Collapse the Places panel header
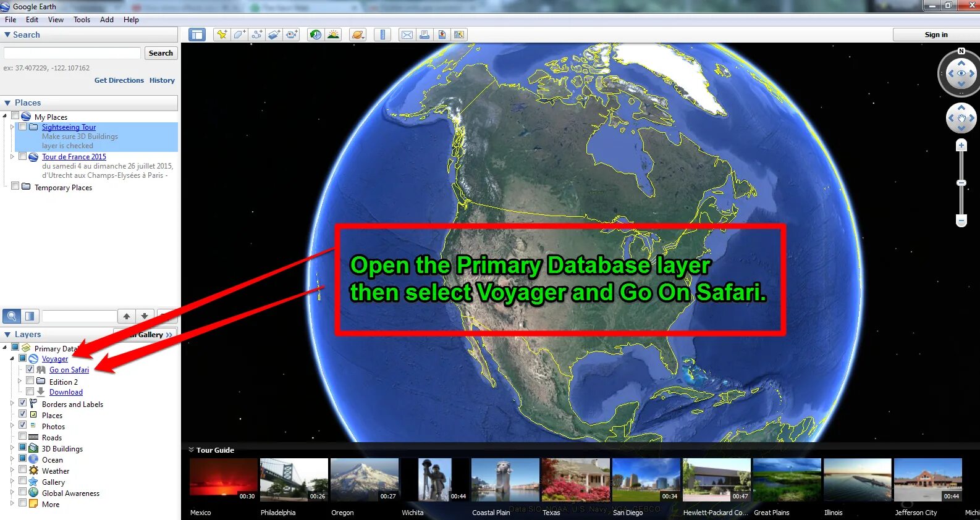 tap(7, 103)
